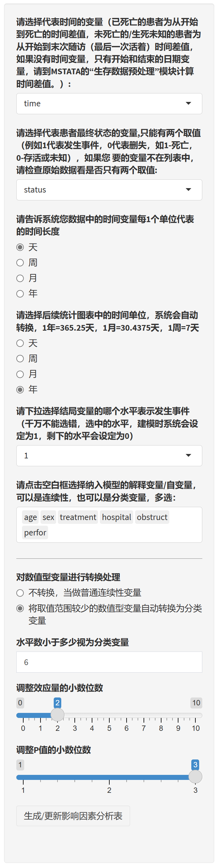Select 月 as the data's time variable unit
The image size is (218, 868).
[20, 278]
